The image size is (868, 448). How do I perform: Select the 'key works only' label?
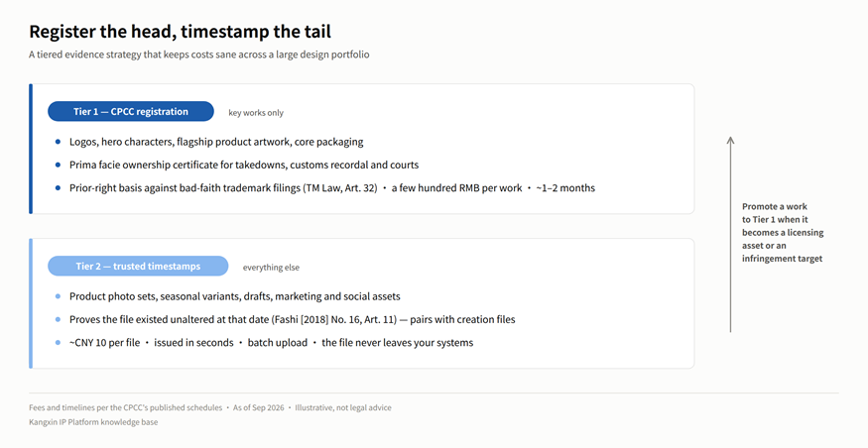256,113
